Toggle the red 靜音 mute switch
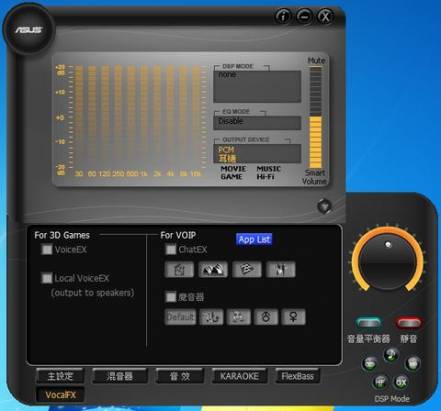441x411 pixels. (409, 323)
